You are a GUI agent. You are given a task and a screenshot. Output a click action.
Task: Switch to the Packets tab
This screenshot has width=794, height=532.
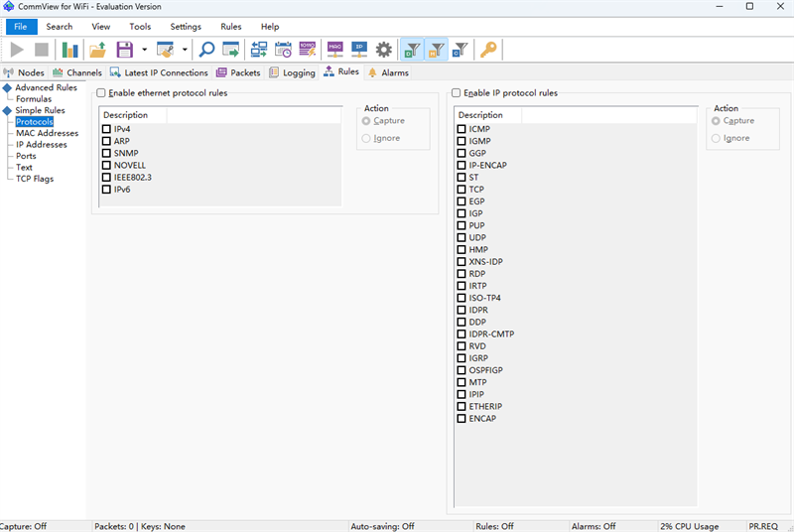pos(238,72)
